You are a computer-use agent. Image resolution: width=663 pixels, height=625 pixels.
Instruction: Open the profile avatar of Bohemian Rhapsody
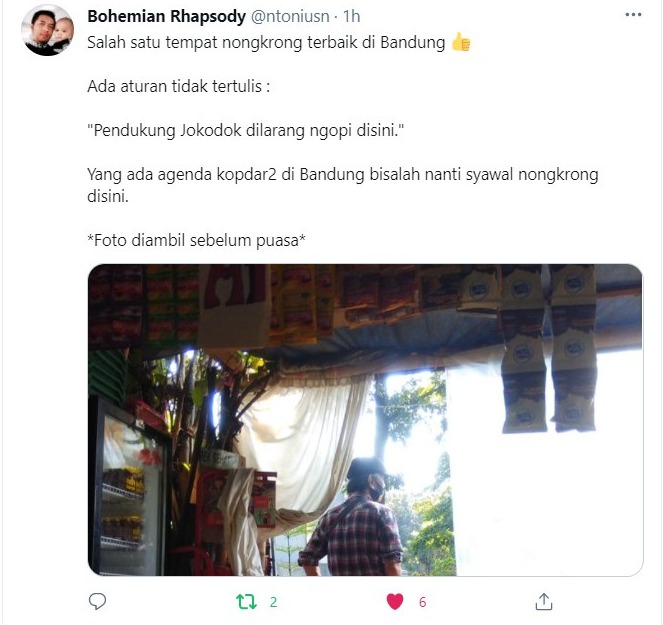pos(47,30)
